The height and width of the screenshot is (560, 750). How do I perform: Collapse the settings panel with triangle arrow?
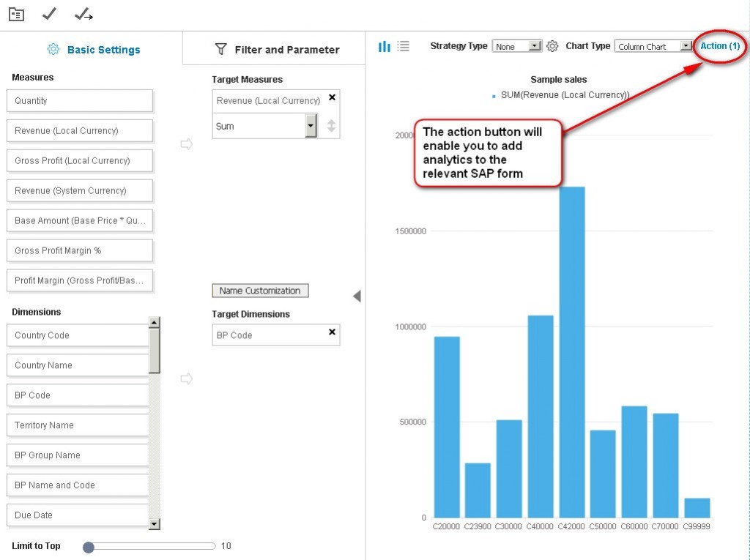coord(357,296)
